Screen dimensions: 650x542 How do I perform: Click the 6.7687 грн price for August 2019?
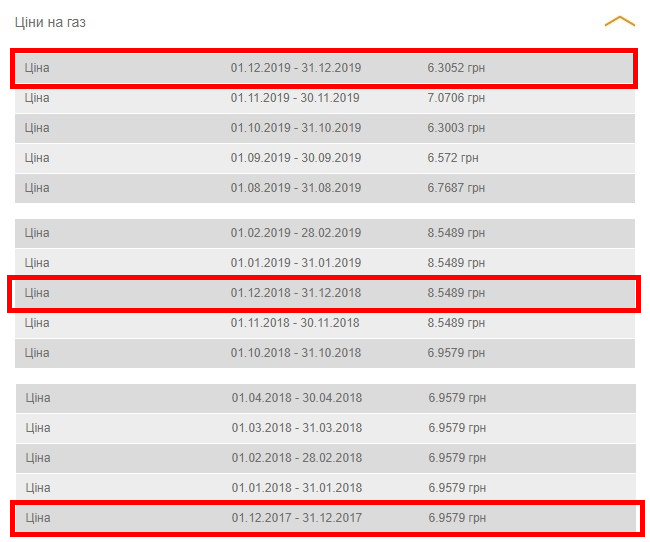pos(456,188)
